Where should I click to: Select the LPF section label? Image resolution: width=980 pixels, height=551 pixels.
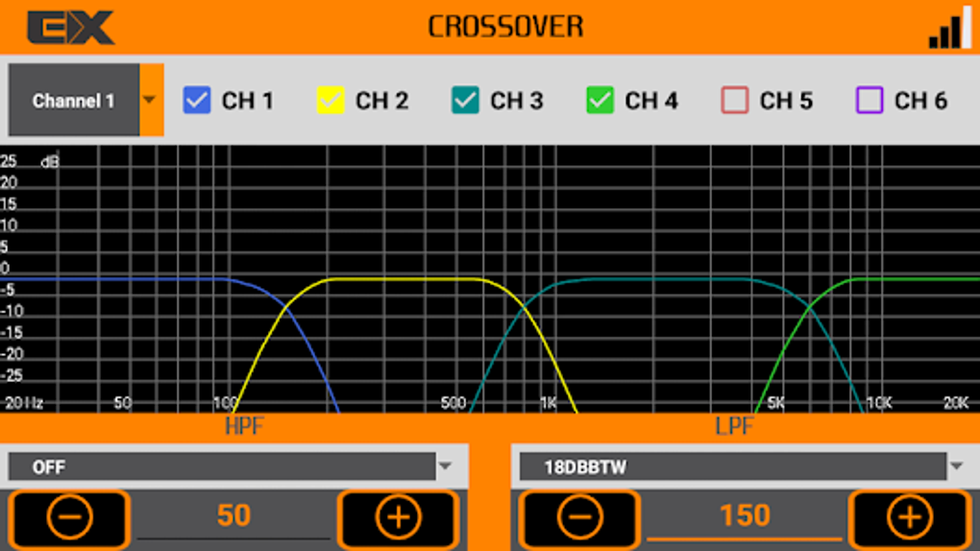pos(734,426)
